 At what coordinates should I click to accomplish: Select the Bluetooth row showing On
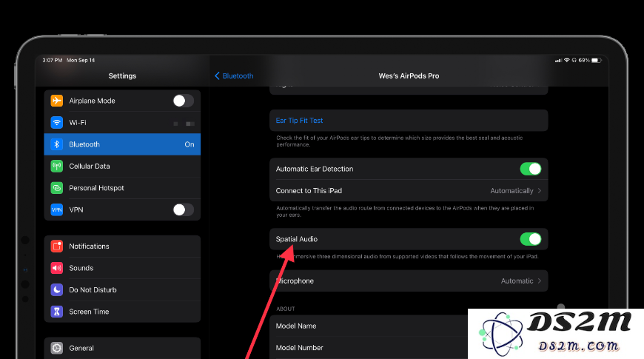click(122, 144)
